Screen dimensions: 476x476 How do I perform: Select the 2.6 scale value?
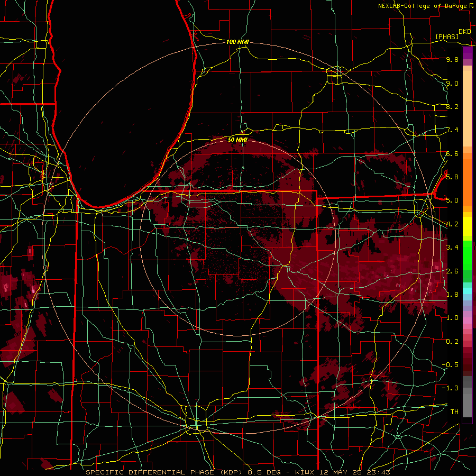[452, 271]
